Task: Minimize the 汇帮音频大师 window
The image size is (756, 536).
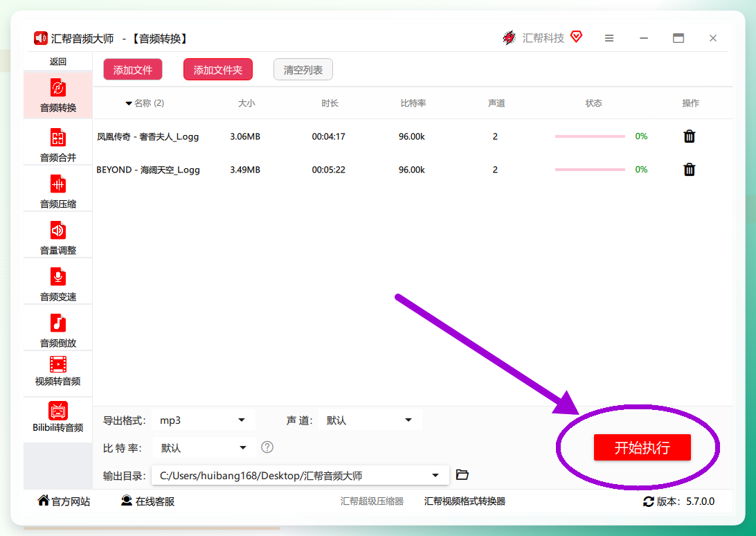Action: (x=644, y=38)
